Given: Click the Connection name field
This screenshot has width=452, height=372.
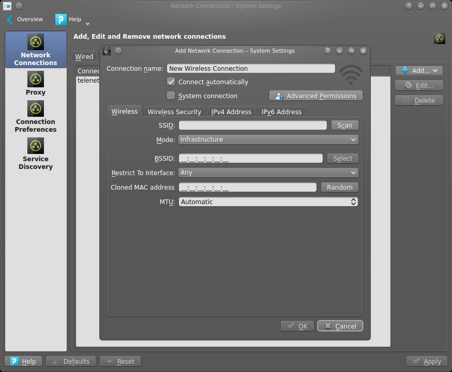Looking at the screenshot, I should tap(251, 68).
